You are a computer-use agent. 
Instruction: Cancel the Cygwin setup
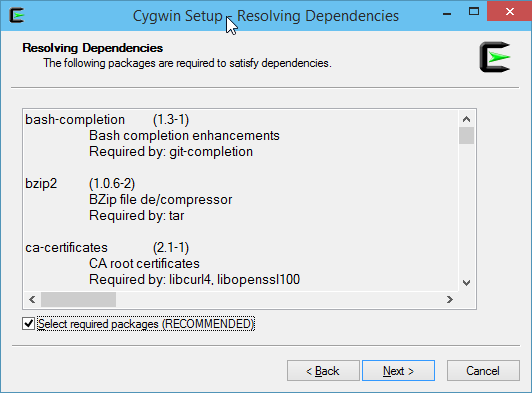click(483, 371)
